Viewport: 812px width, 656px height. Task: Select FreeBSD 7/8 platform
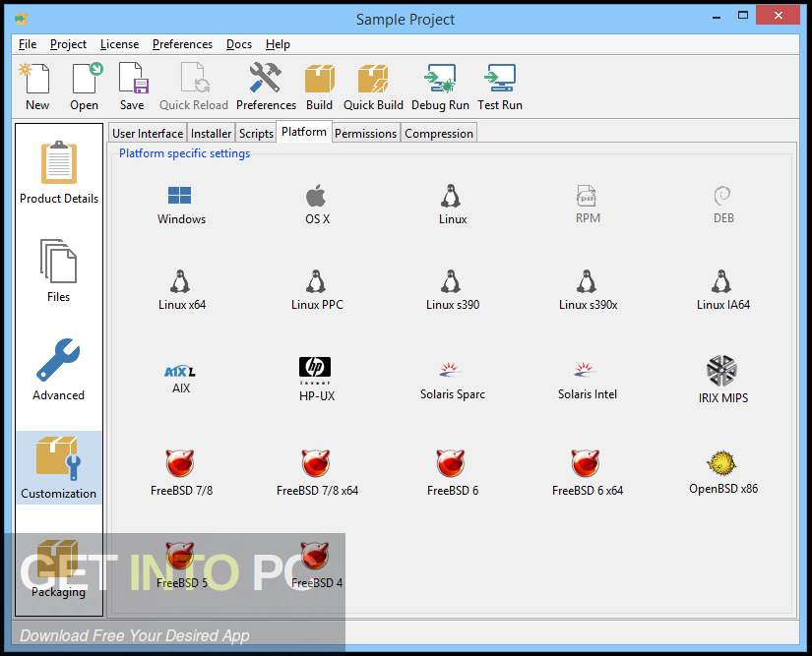coord(181,473)
